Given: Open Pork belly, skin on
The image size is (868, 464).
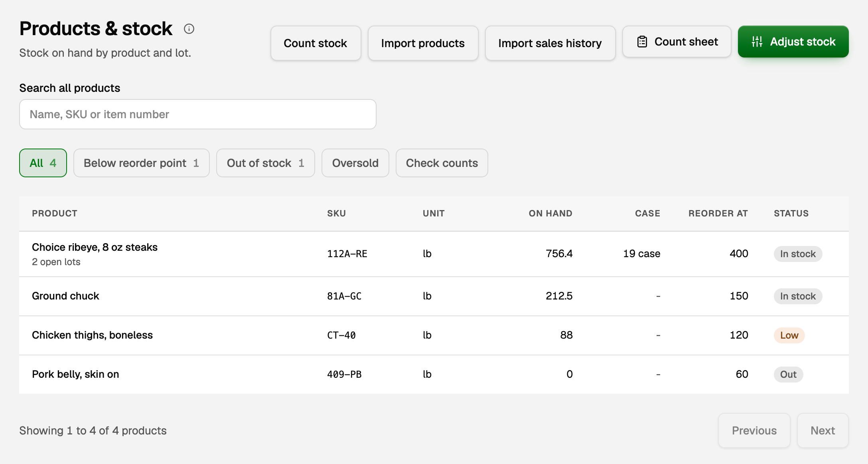Looking at the screenshot, I should (x=75, y=374).
